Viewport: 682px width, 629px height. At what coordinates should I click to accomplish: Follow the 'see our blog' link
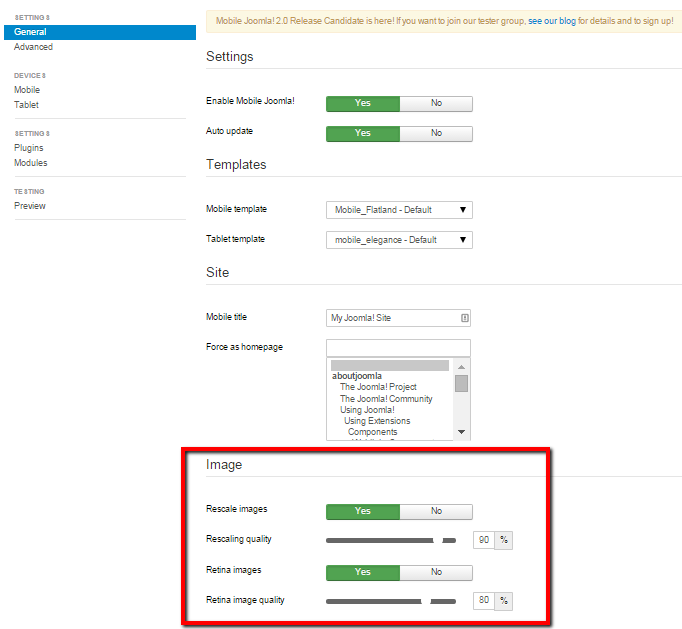pos(552,21)
